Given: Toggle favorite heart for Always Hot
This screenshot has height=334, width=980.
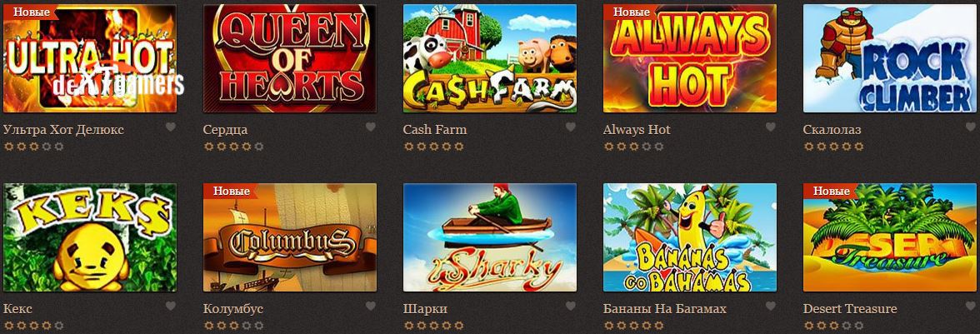Looking at the screenshot, I should click(x=771, y=127).
